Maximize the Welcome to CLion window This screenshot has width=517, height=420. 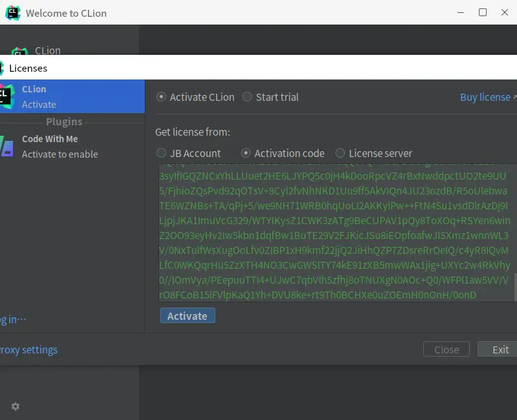point(483,12)
